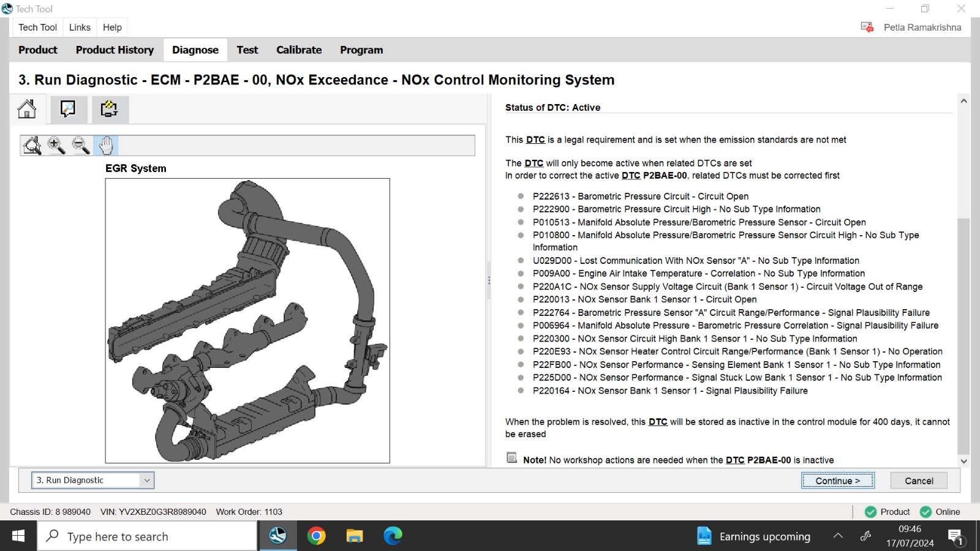Viewport: 980px width, 551px height.
Task: Select the zoom-to-fit magnifier tool
Action: click(32, 146)
